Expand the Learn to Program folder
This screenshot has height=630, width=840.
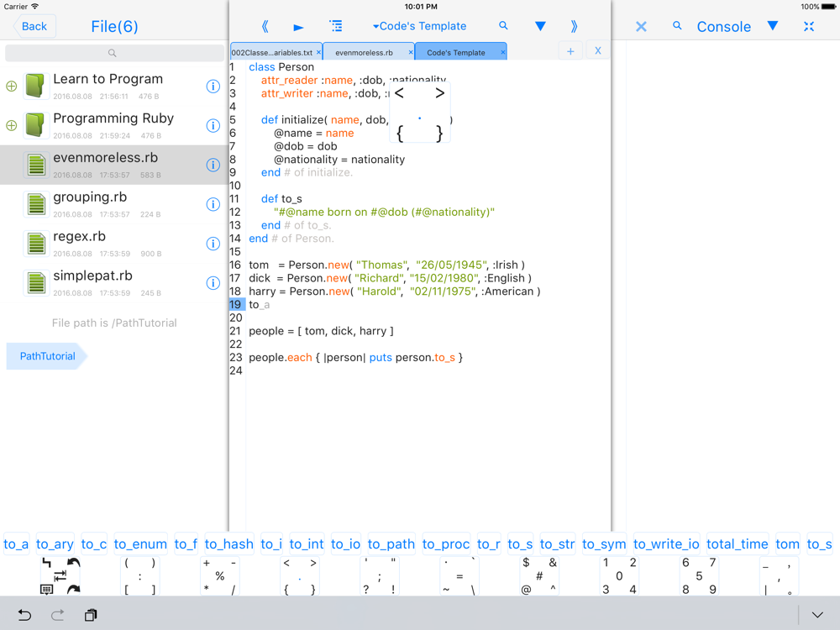[11, 87]
